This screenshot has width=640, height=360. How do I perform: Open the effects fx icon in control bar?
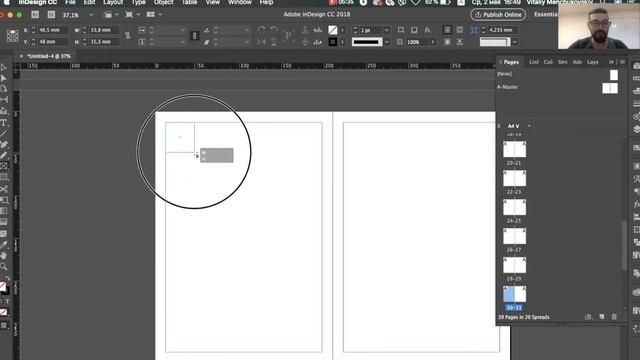point(427,30)
